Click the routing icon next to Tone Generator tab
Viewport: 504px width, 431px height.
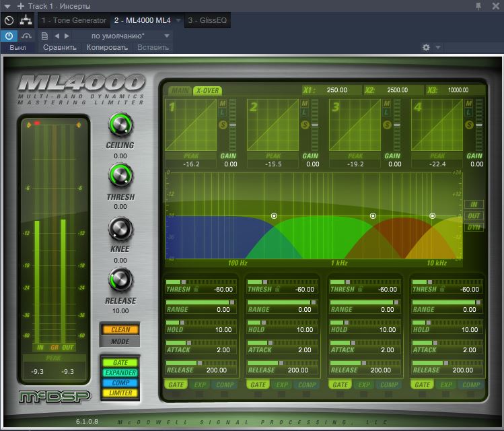click(x=26, y=21)
